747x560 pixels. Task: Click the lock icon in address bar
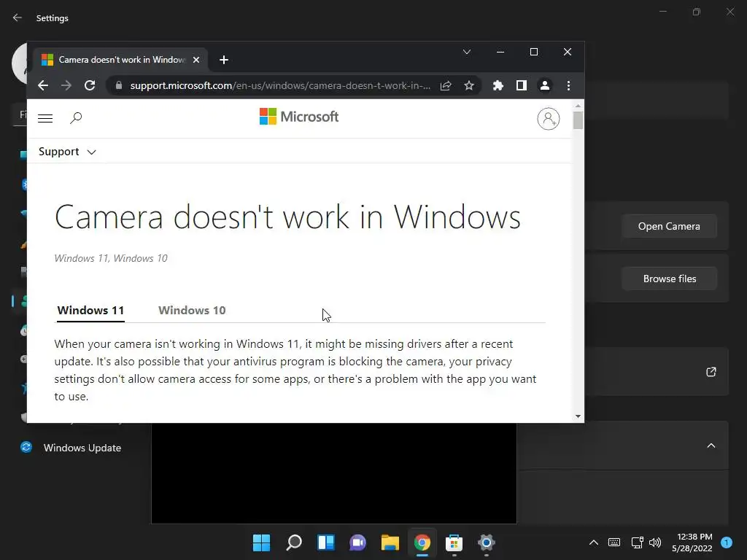pyautogui.click(x=119, y=86)
